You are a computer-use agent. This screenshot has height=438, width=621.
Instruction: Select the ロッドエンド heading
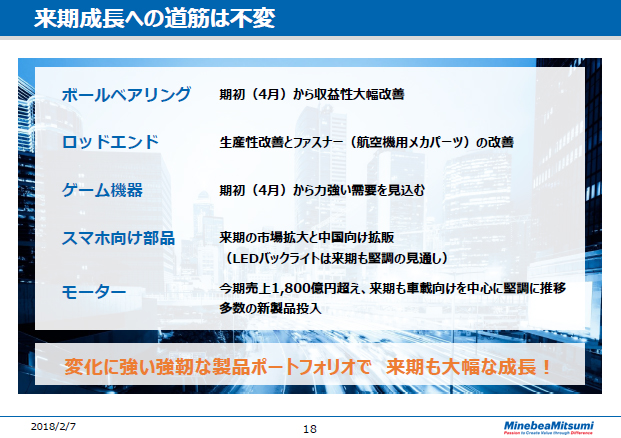click(110, 142)
